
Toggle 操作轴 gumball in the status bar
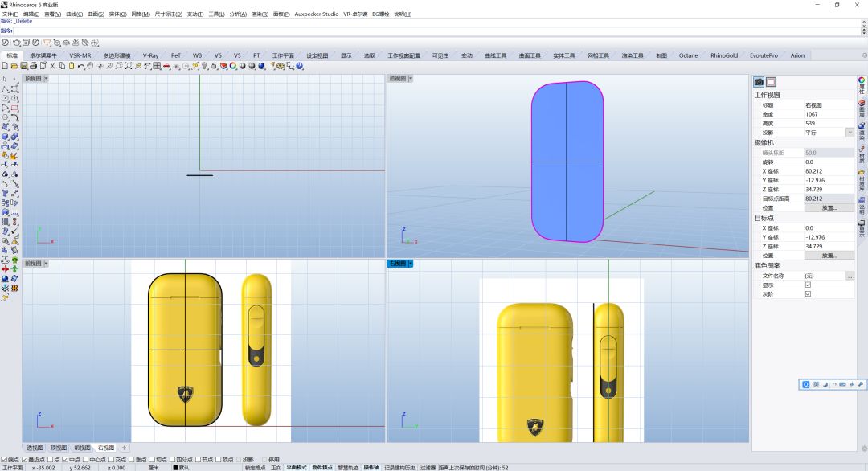[x=371, y=468]
